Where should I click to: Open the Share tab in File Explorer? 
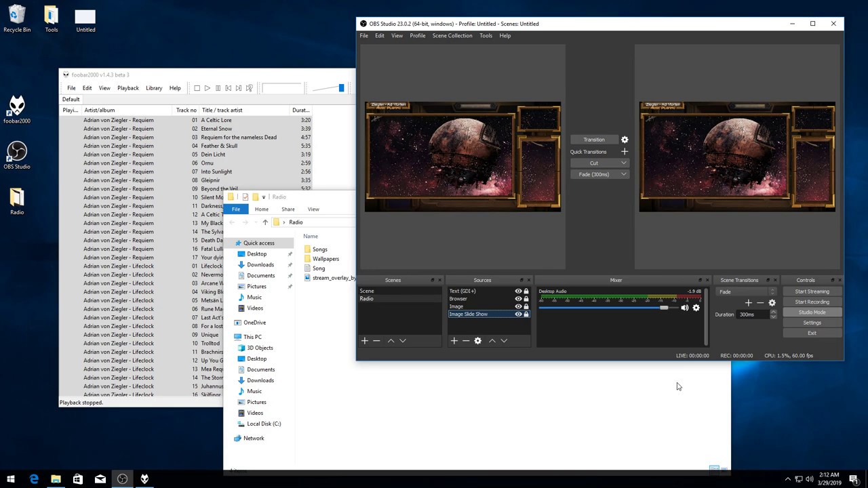click(288, 209)
